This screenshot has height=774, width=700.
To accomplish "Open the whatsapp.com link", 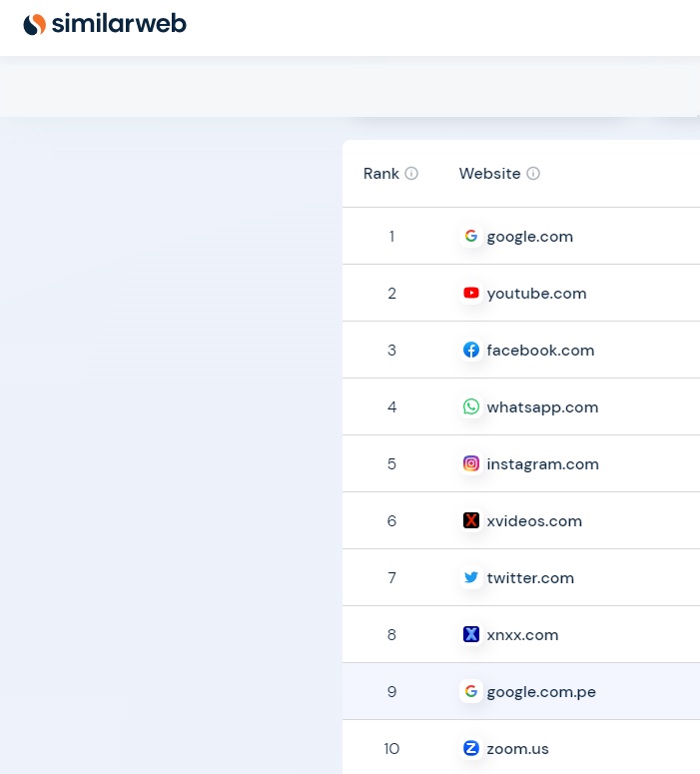I will pyautogui.click(x=542, y=407).
